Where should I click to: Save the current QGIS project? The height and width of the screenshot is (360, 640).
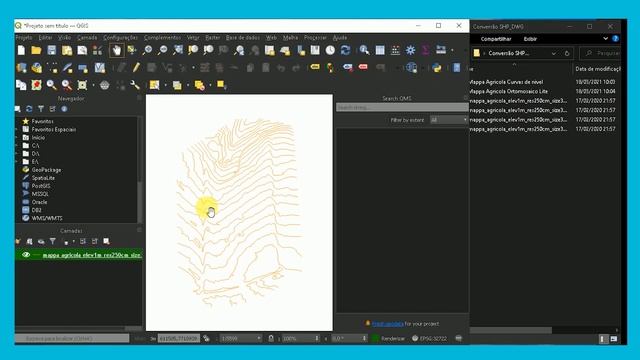(51, 50)
